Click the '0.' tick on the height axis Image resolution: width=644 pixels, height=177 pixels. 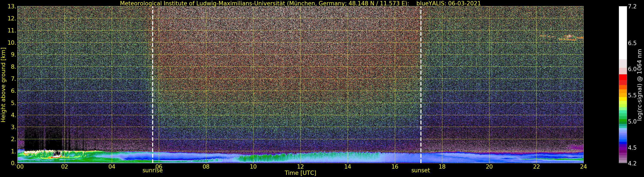point(13,163)
